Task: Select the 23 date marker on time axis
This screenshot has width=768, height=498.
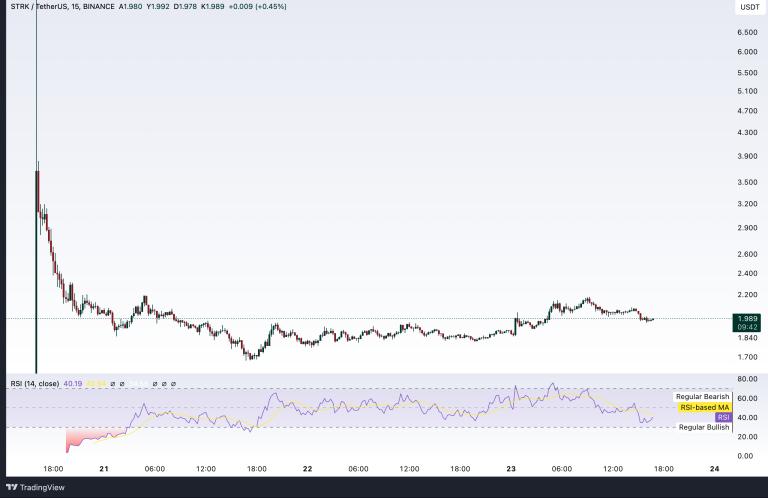Action: pos(511,468)
